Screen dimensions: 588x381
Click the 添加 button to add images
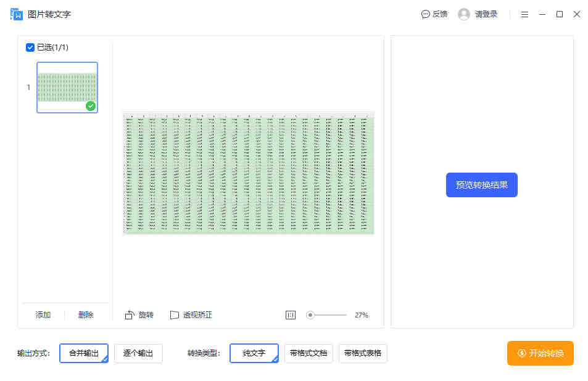(x=43, y=315)
